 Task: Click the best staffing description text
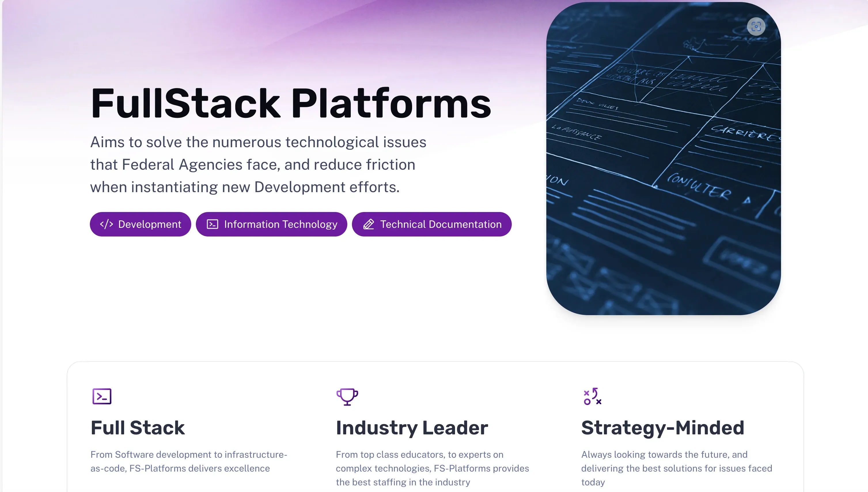(432, 468)
